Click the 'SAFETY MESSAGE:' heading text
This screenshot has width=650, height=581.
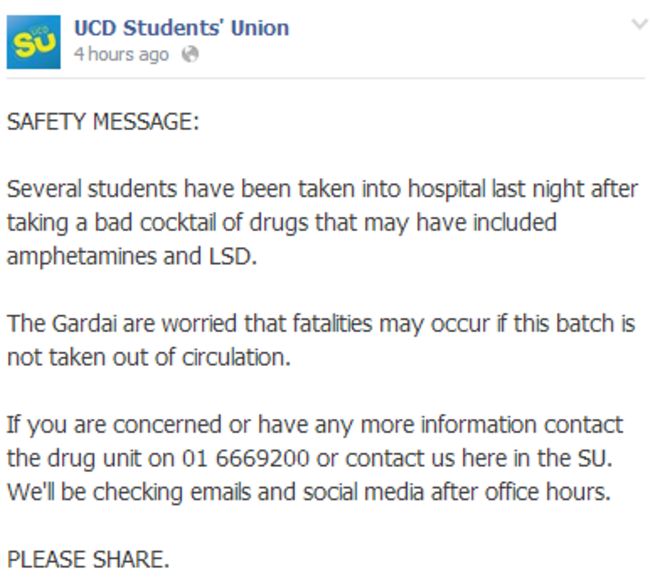click(x=103, y=122)
